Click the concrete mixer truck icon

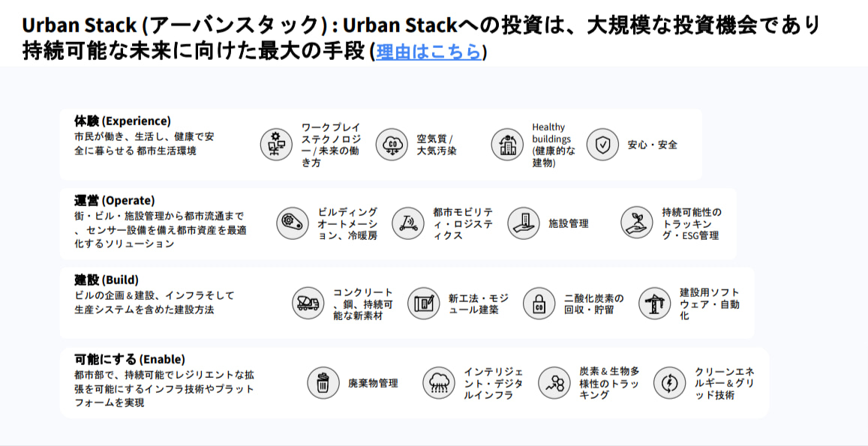point(308,304)
